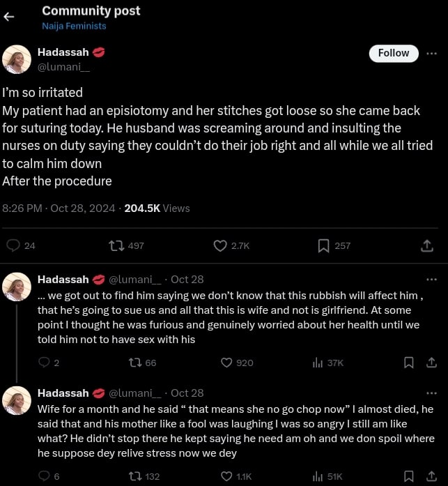Open Hadassah's profile picture on main post
448x486 pixels.
tap(17, 59)
